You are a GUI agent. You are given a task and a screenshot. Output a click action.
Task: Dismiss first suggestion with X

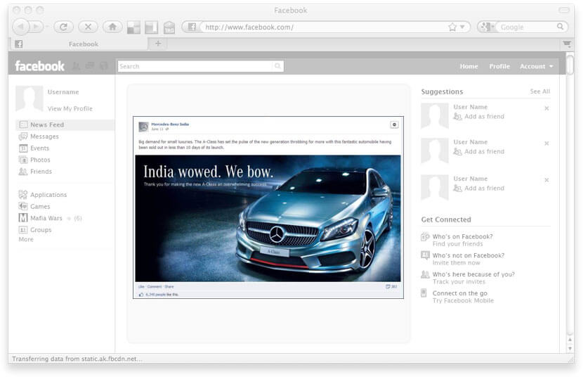547,108
